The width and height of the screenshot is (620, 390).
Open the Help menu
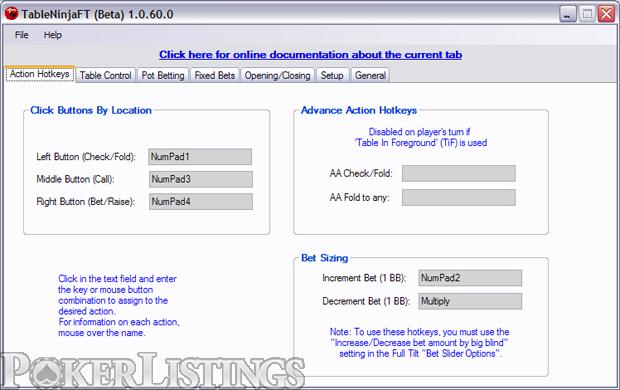[53, 35]
